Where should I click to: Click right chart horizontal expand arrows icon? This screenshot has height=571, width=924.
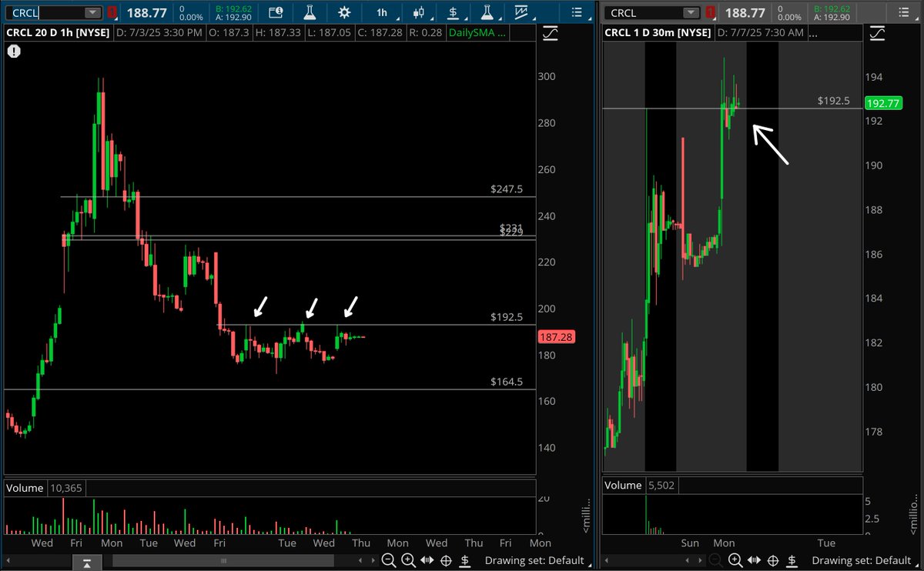(x=755, y=561)
